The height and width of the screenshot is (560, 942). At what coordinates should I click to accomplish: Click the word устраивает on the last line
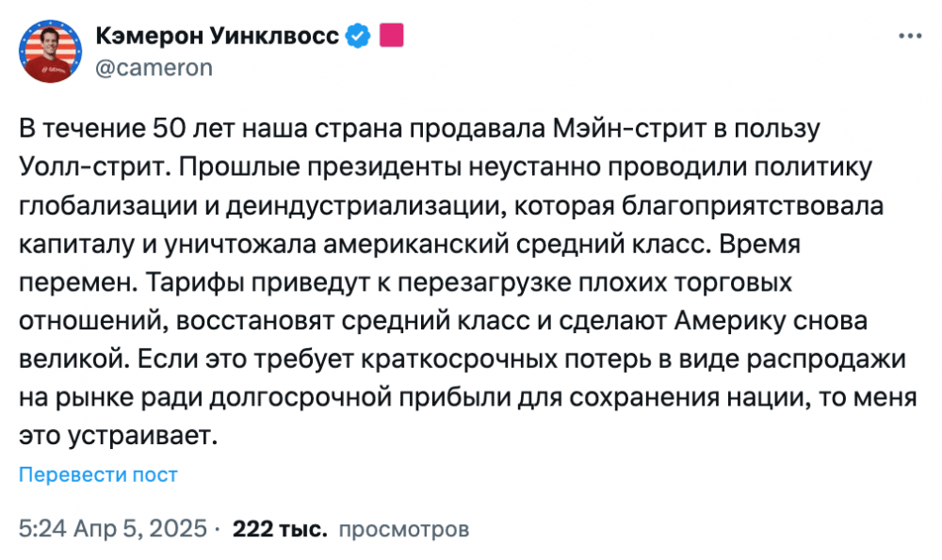tap(142, 437)
